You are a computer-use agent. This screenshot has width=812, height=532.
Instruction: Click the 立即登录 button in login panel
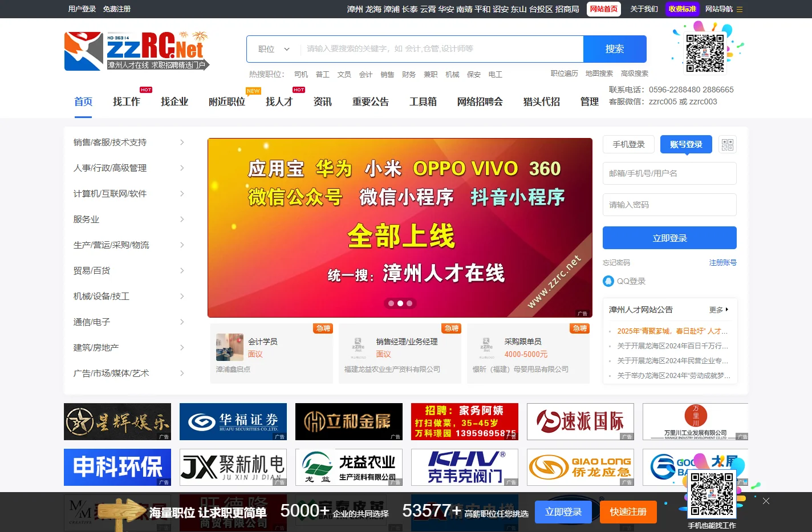(669, 238)
